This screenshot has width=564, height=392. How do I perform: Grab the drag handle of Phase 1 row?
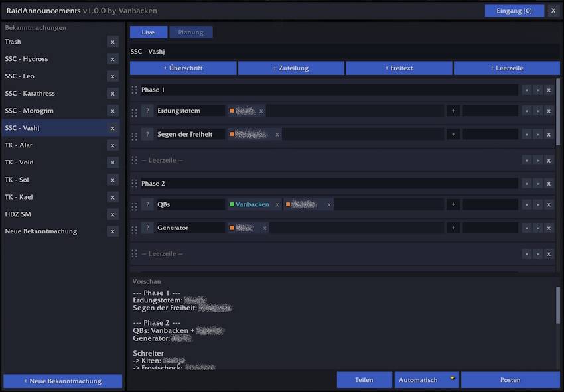[x=135, y=90]
